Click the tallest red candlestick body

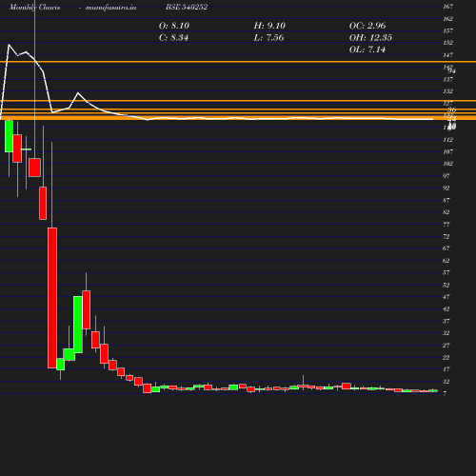[x=52, y=298]
